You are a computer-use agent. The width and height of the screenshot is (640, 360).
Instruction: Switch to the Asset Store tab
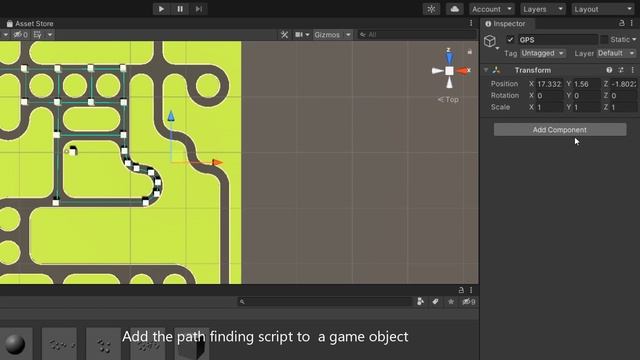[x=30, y=24]
